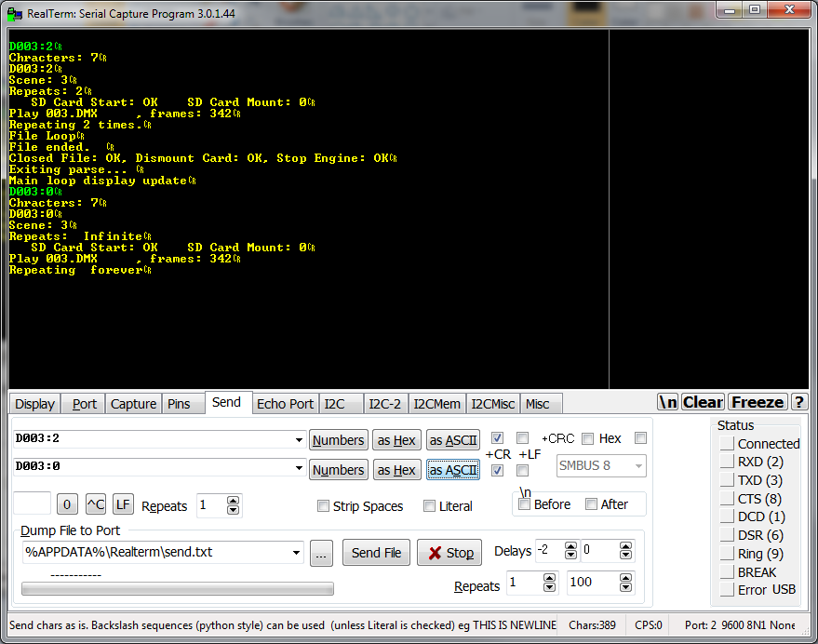Open the SMBUS 8 dropdown
This screenshot has height=644, width=818.
[x=638, y=465]
